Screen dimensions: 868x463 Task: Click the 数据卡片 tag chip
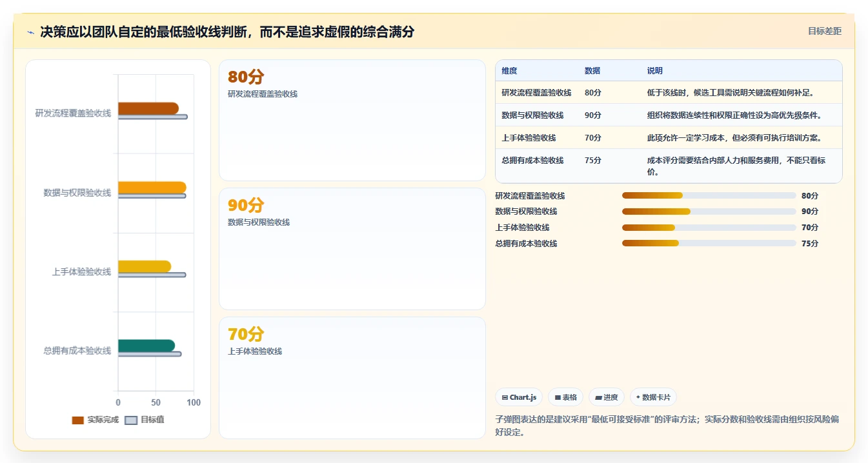pos(653,397)
